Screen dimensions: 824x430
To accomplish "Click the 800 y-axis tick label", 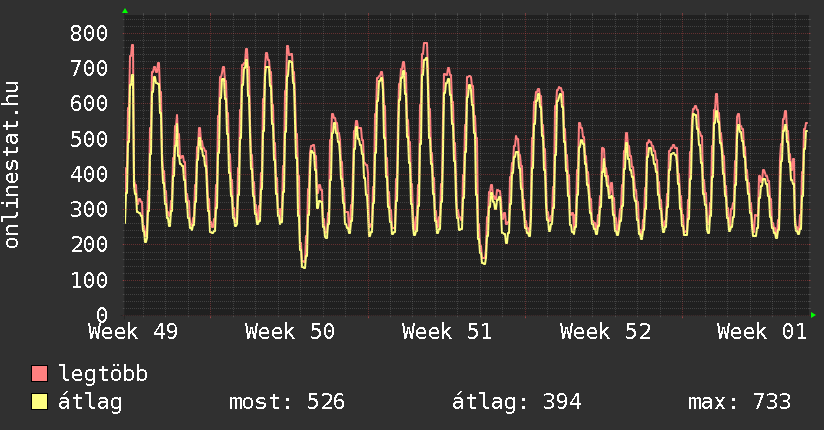I will point(88,33).
